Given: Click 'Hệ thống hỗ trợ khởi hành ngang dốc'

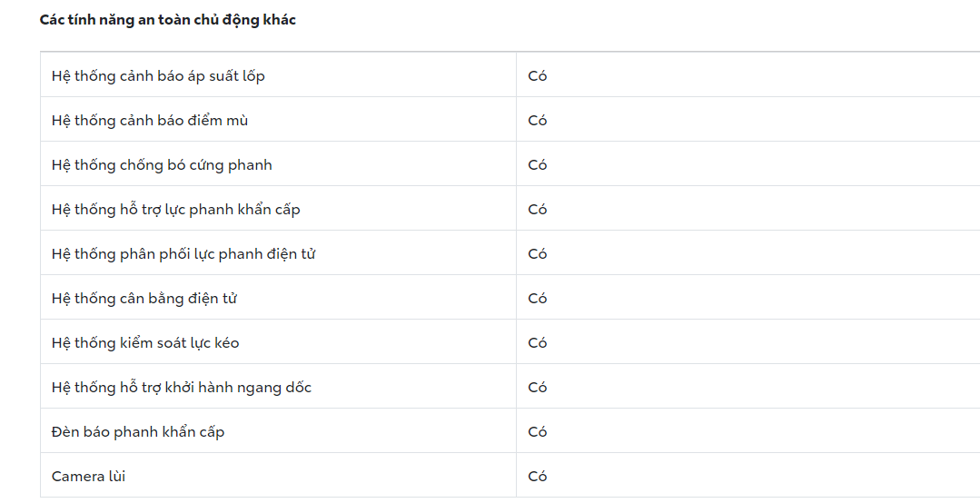Looking at the screenshot, I should (182, 388).
